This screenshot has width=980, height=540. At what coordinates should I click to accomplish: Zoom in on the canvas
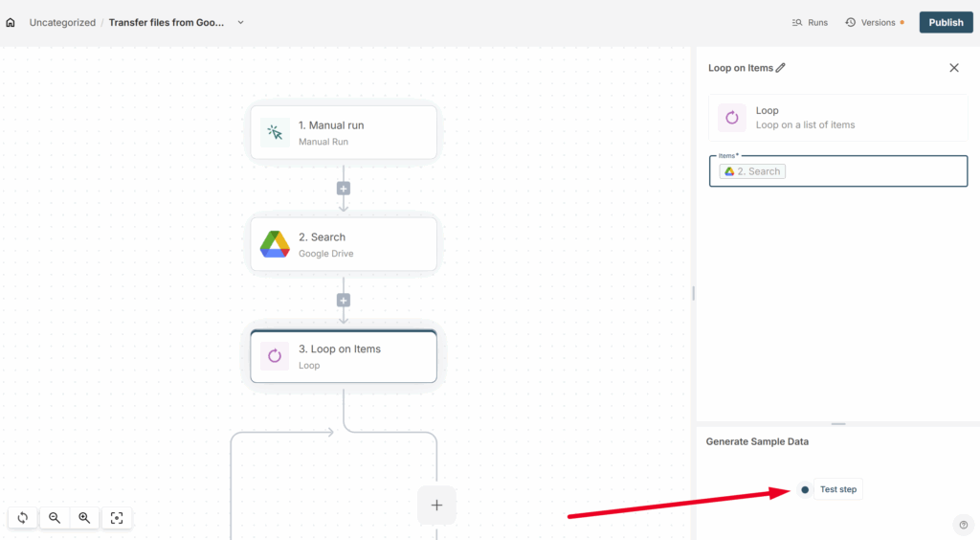84,518
